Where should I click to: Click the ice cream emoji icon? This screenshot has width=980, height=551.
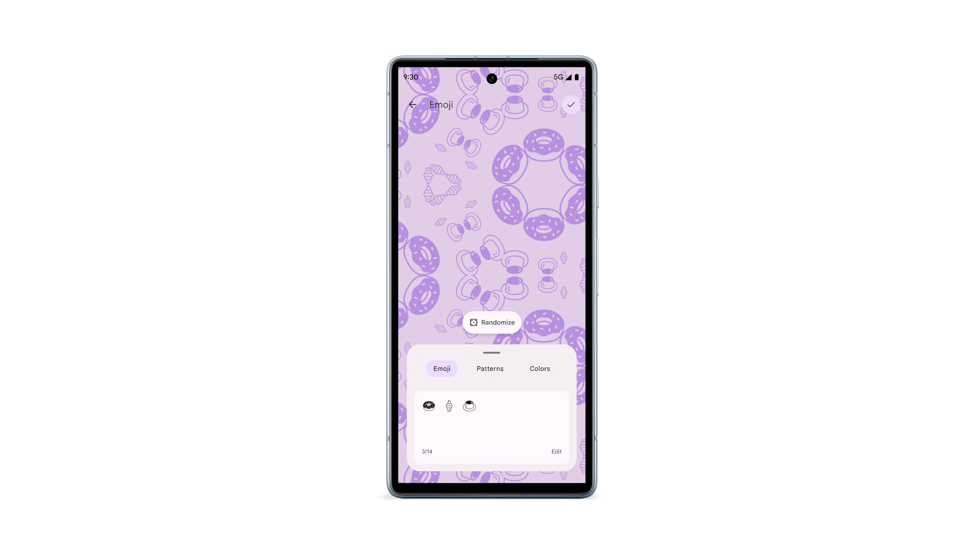coord(449,405)
